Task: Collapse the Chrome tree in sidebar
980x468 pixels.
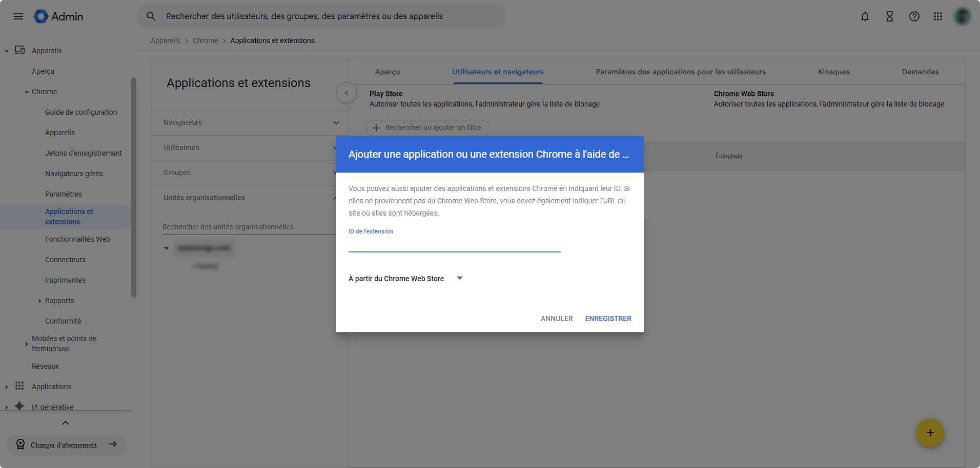Action: click(27, 92)
